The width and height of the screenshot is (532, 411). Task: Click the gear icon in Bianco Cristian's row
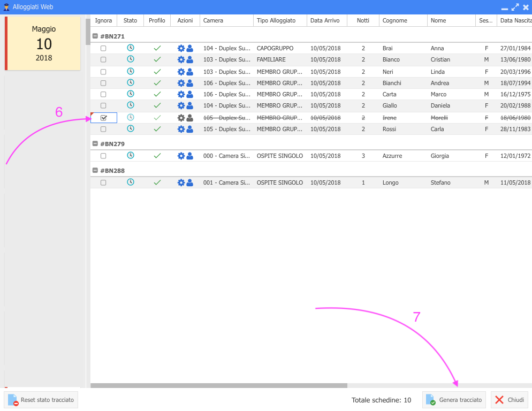pyautogui.click(x=181, y=59)
